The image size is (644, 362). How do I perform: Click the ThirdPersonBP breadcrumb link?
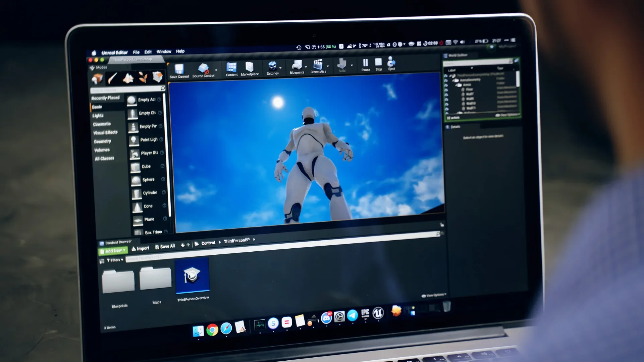point(237,241)
